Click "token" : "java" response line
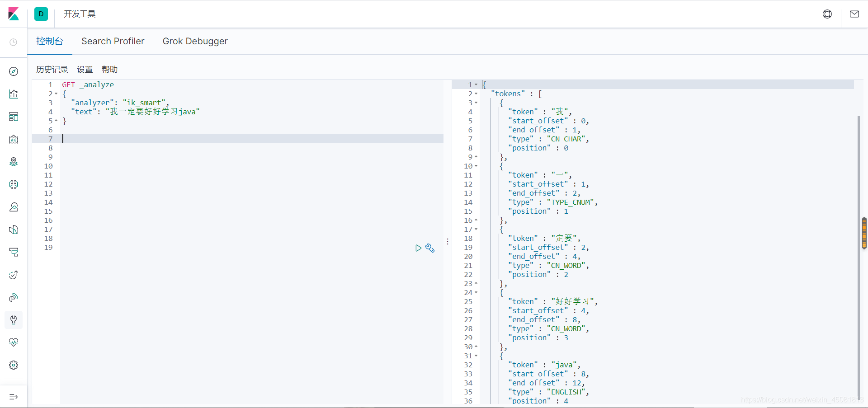 [x=544, y=365]
